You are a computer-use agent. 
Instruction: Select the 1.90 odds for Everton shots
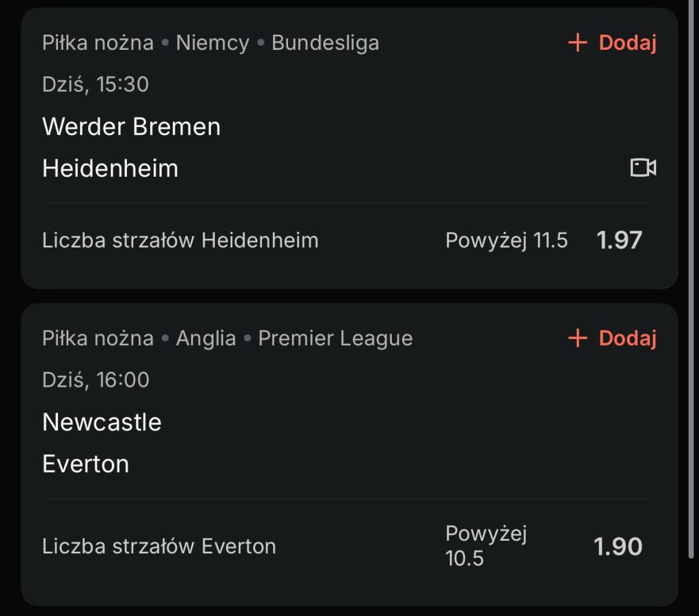point(618,546)
